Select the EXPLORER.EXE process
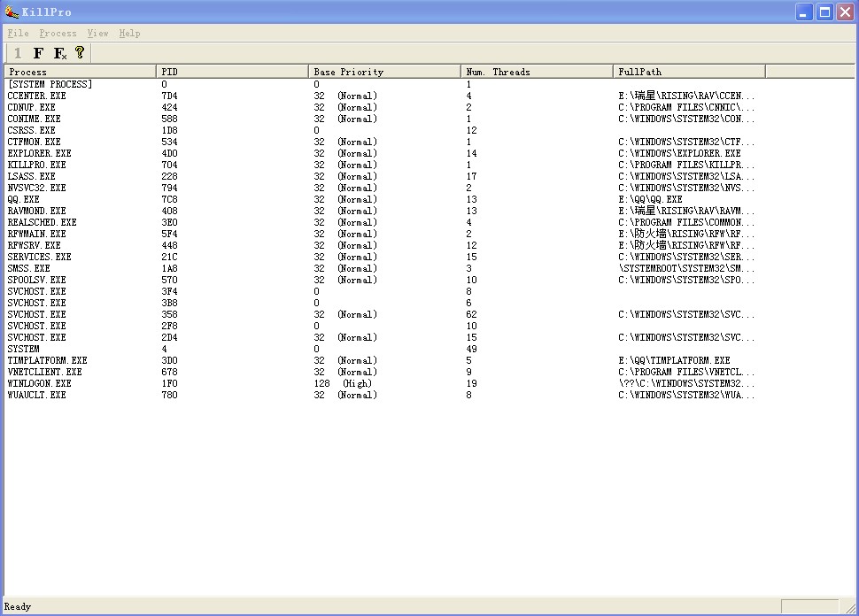Screen dimensions: 859x616 (x=39, y=154)
